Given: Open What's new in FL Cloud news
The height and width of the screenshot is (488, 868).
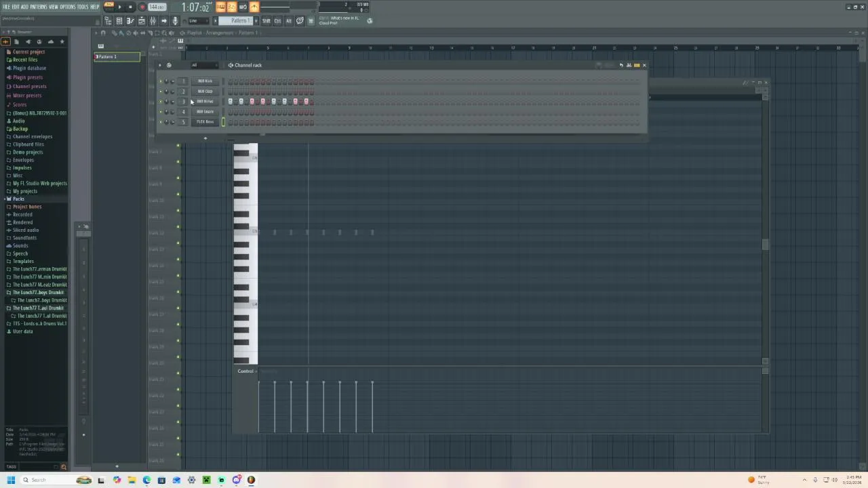Looking at the screenshot, I should [339, 20].
